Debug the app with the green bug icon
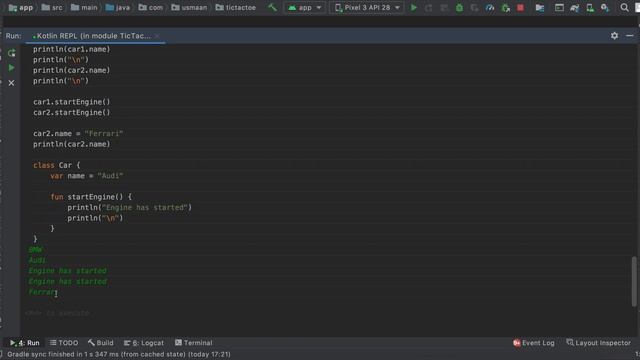The width and height of the screenshot is (640, 360). tap(459, 7)
